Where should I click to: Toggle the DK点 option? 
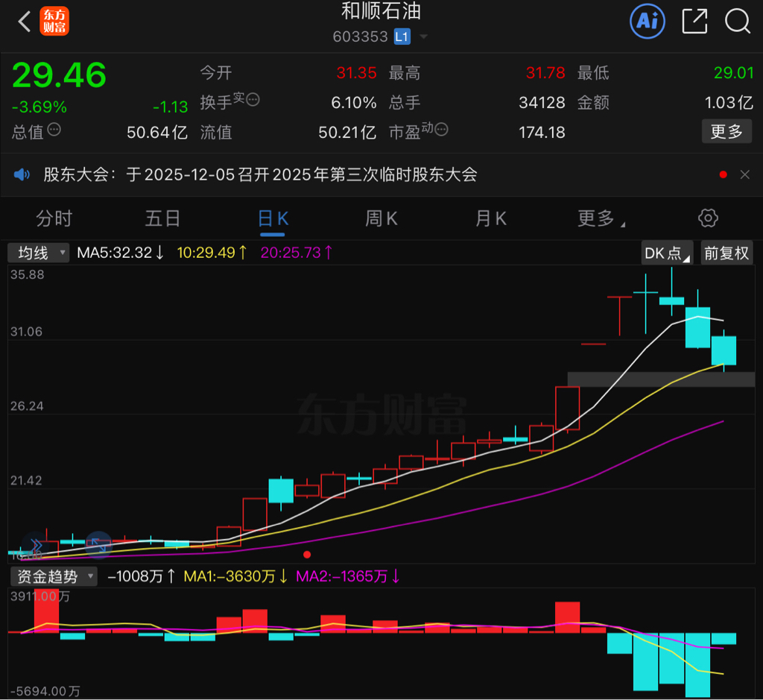[667, 253]
